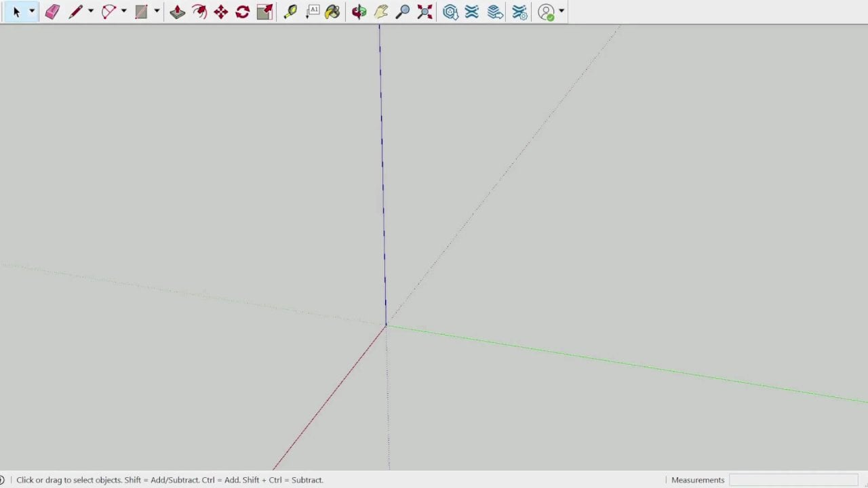Select the Eraser tool
Viewport: 868px width, 488px height.
[52, 12]
